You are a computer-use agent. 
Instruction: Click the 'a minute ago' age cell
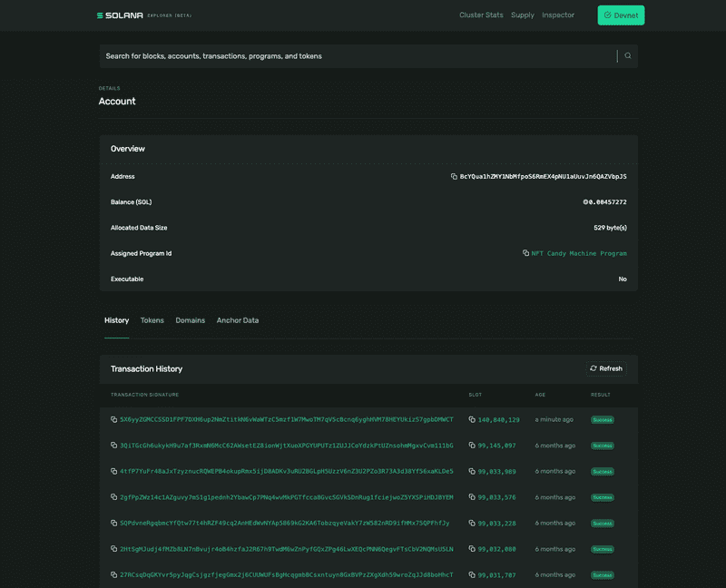tap(554, 419)
